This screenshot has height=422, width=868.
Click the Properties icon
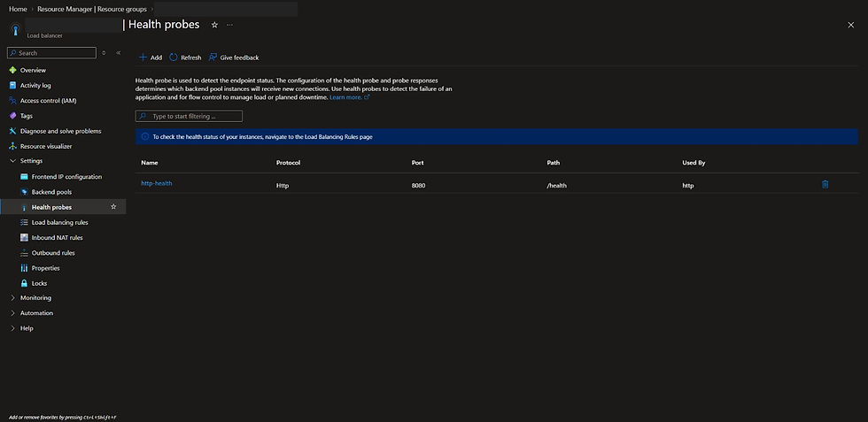24,268
